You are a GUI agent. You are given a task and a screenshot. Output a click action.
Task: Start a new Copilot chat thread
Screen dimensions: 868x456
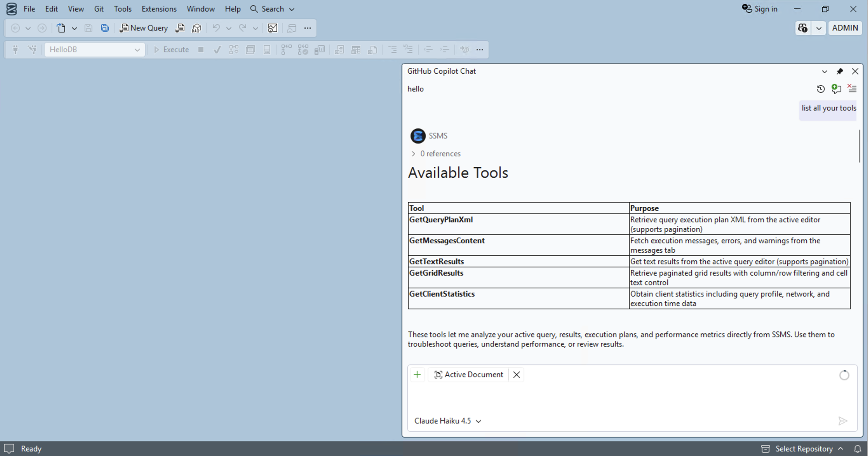coord(836,89)
